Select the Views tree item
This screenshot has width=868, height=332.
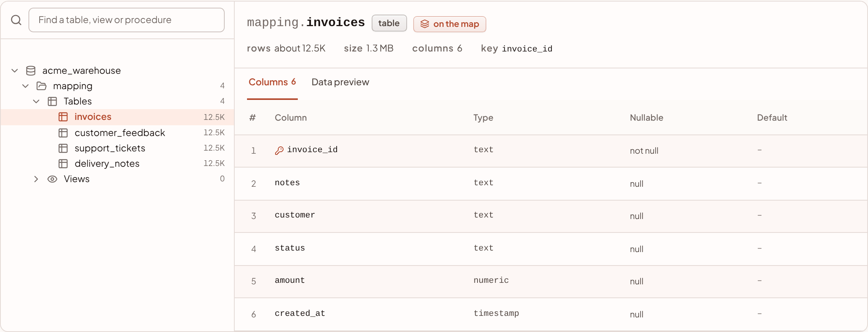[117, 179]
